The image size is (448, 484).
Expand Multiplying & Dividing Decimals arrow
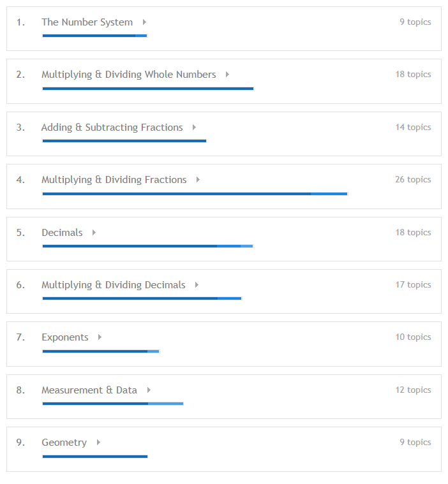click(x=197, y=285)
